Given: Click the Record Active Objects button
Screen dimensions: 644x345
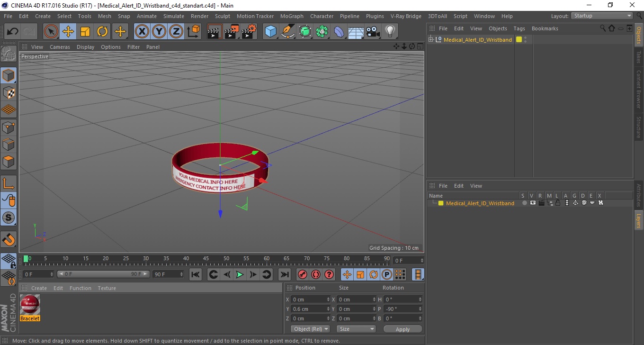Looking at the screenshot, I should click(x=303, y=274).
